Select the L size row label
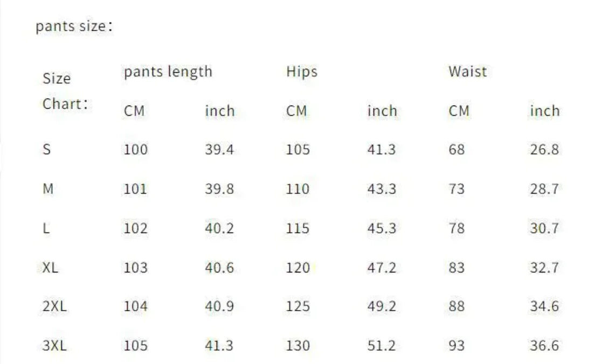Screen dimensions: 608x364 (46, 228)
